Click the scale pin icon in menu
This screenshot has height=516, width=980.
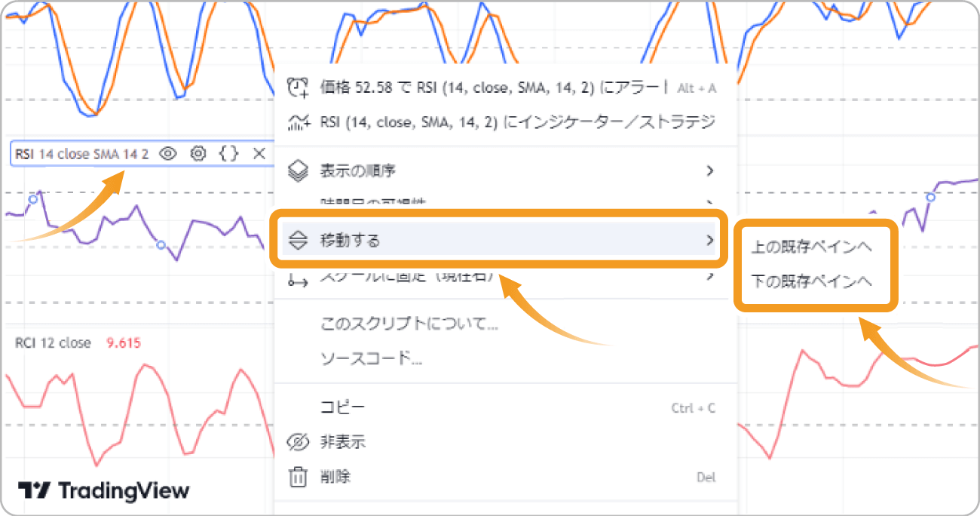[299, 281]
